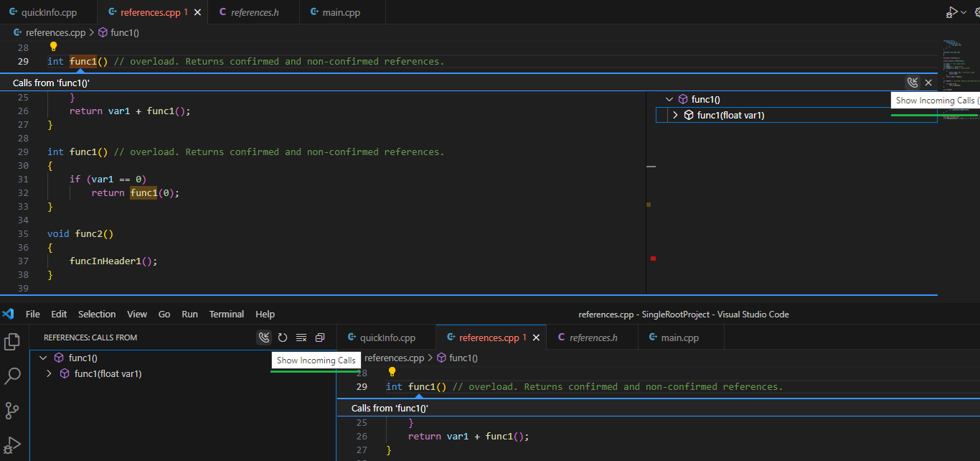This screenshot has width=980, height=461.
Task: Click "Calls from 'func1()'" title in upper peek view
Action: [51, 83]
